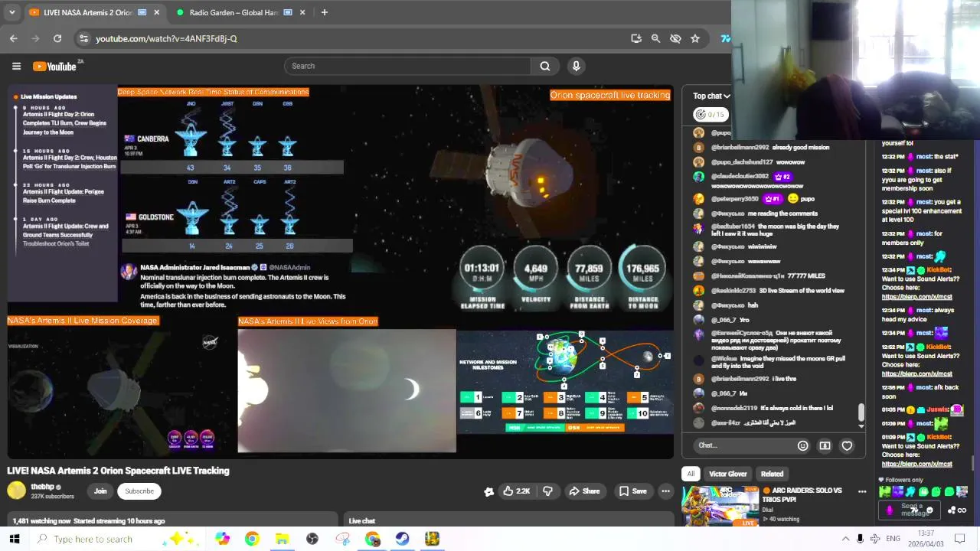Install app via the address bar icon
This screenshot has height=551, width=980.
pos(636,38)
